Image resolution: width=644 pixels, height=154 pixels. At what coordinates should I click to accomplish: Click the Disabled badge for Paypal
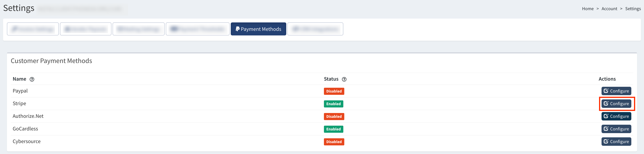(x=334, y=91)
